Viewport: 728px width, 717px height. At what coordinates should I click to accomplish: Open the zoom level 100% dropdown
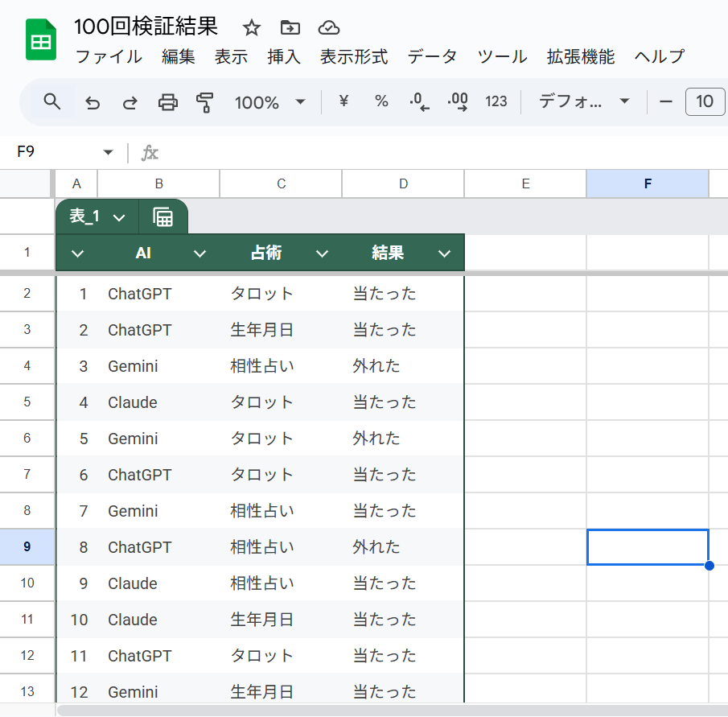tap(270, 101)
